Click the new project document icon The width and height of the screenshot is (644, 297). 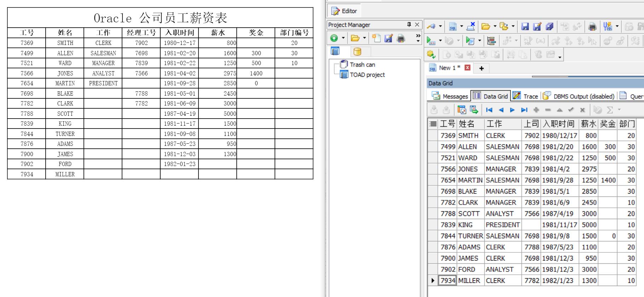click(377, 38)
